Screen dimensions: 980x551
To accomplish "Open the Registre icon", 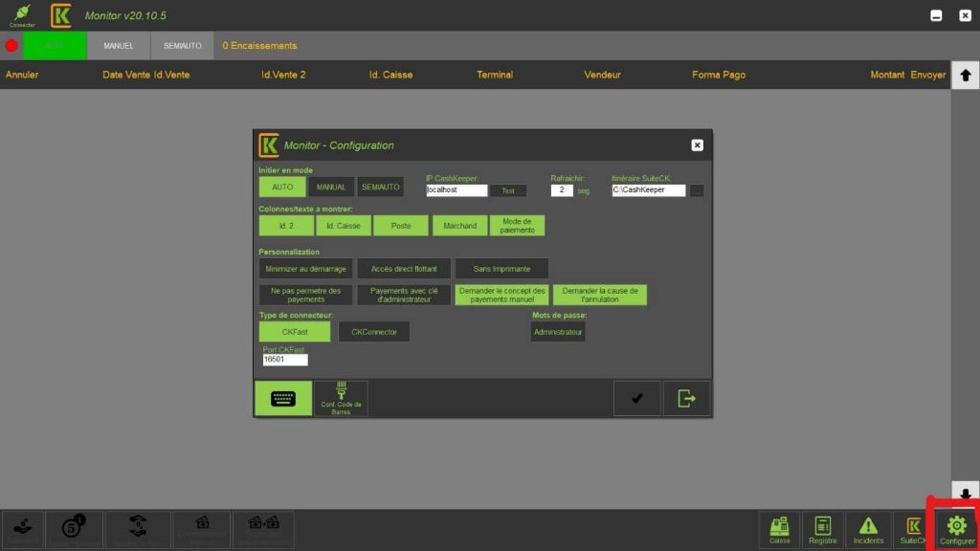I will click(822, 529).
